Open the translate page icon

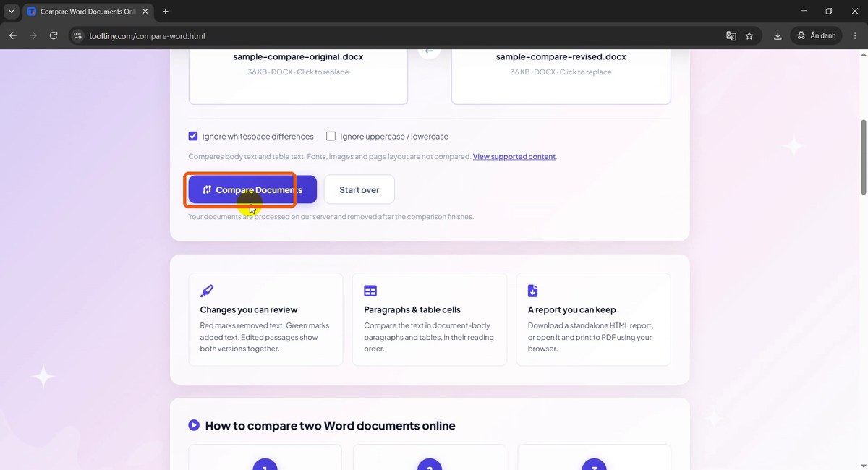731,35
